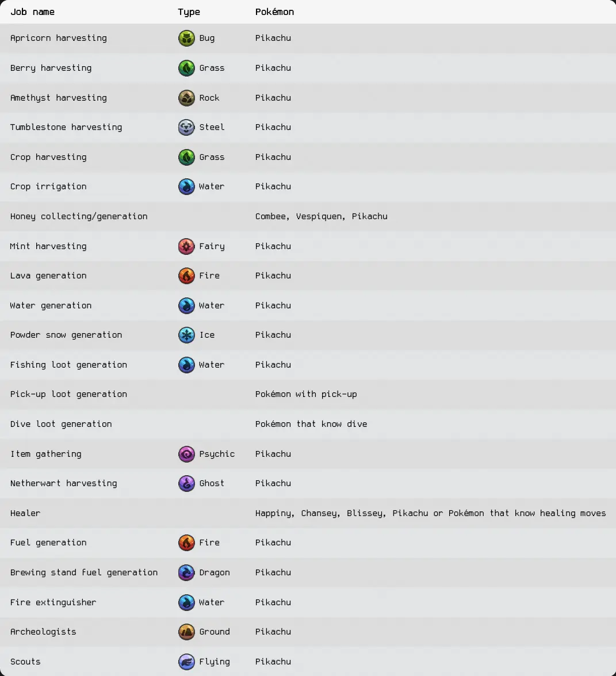Select the Honey collecting/generation job name
The width and height of the screenshot is (616, 676).
click(x=79, y=216)
